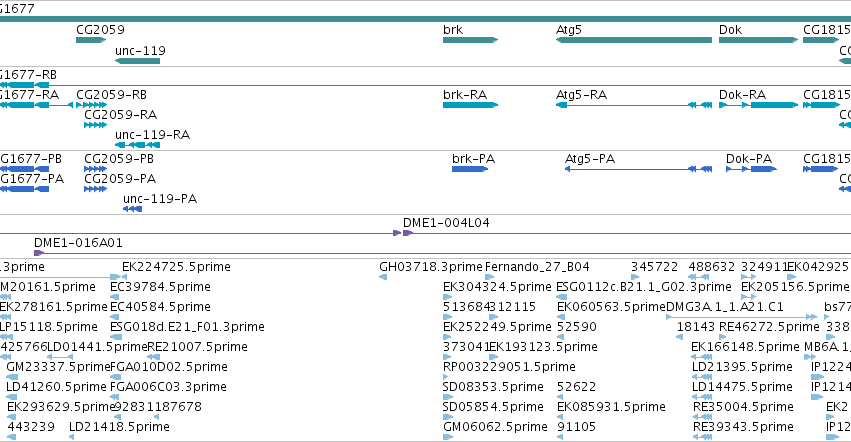Select the Dok-RA transcript

pyautogui.click(x=759, y=105)
